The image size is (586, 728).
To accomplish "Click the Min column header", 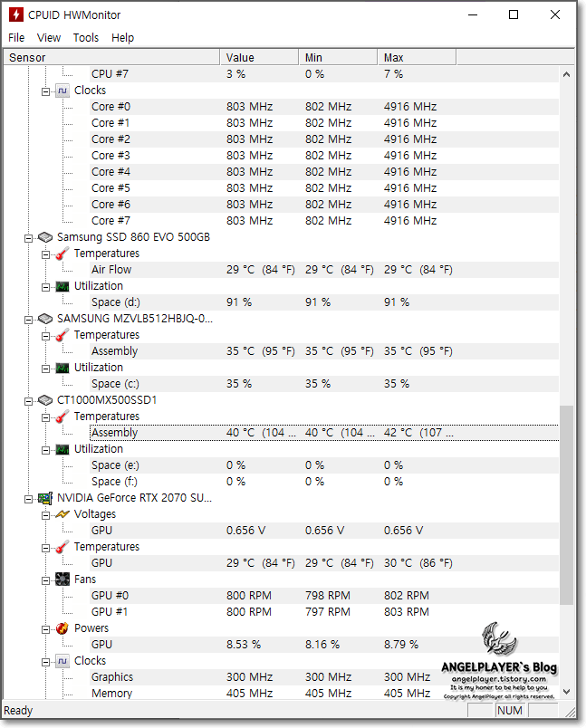I will point(338,58).
